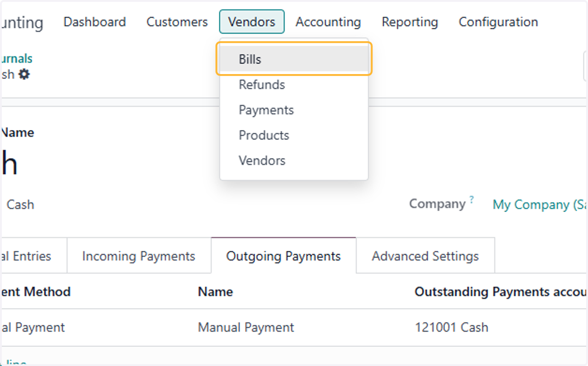Click the Payment Method cell in Manual Payment row
This screenshot has height=366, width=588.
point(32,327)
